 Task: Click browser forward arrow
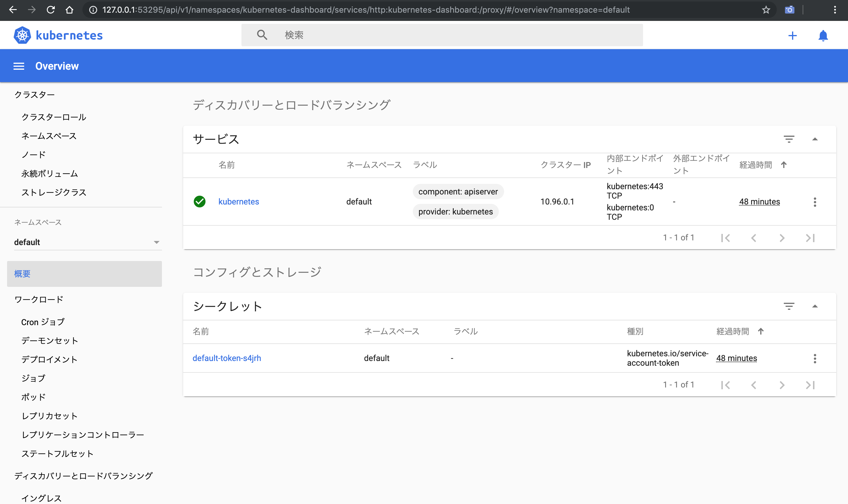pos(32,10)
